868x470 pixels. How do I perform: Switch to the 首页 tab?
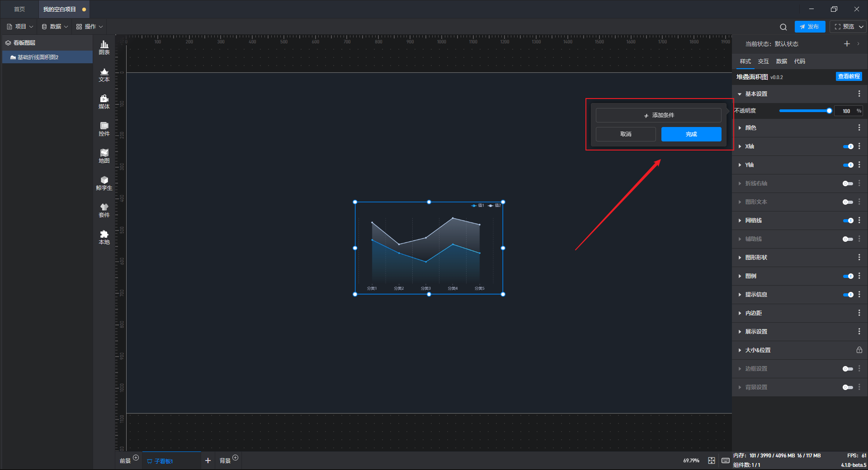[x=19, y=9]
